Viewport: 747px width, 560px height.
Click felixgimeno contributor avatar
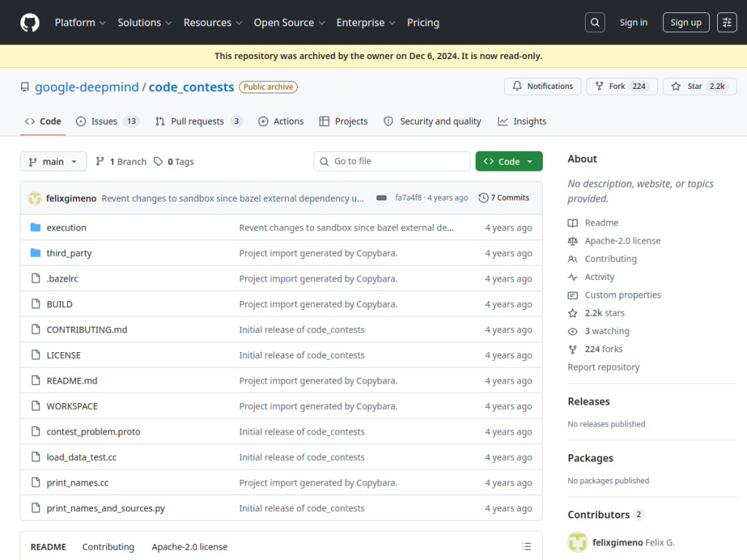click(578, 542)
